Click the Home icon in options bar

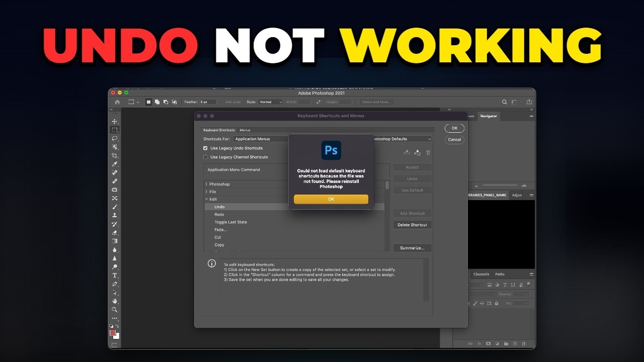click(117, 102)
